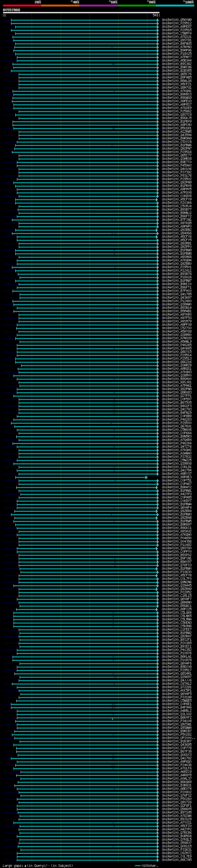Select hit label UniRef100_P20364
197x868 pixels.
click(x=177, y=203)
